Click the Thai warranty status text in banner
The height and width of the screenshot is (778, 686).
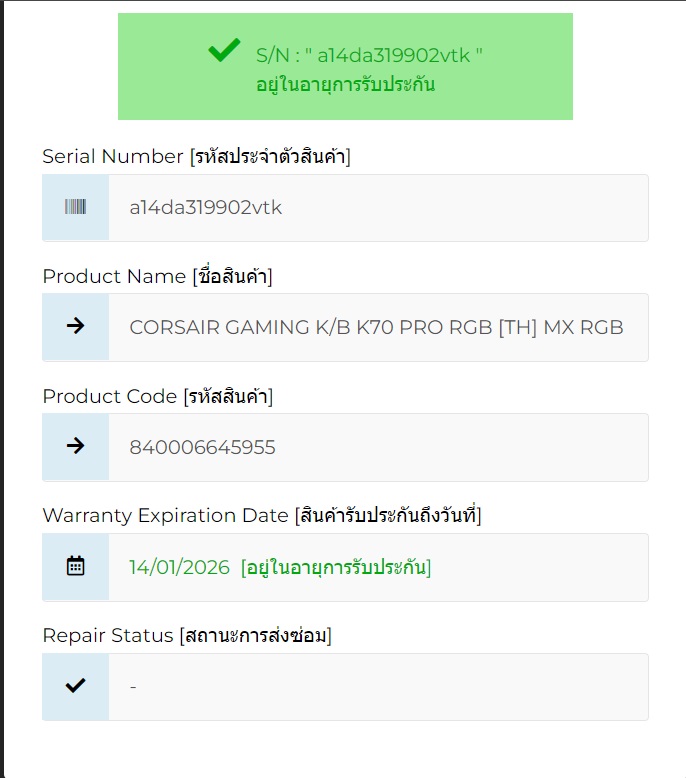click(345, 84)
